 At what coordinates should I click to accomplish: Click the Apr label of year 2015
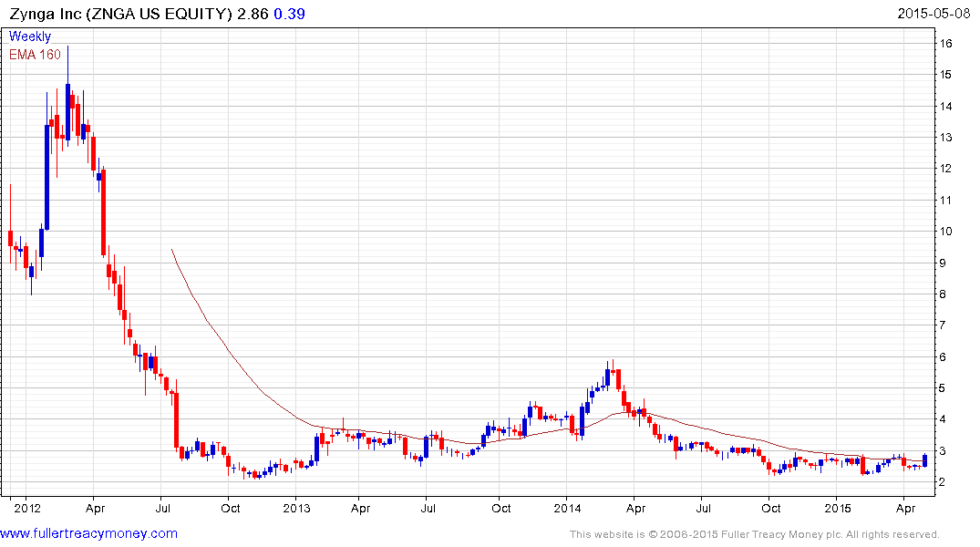(x=905, y=508)
